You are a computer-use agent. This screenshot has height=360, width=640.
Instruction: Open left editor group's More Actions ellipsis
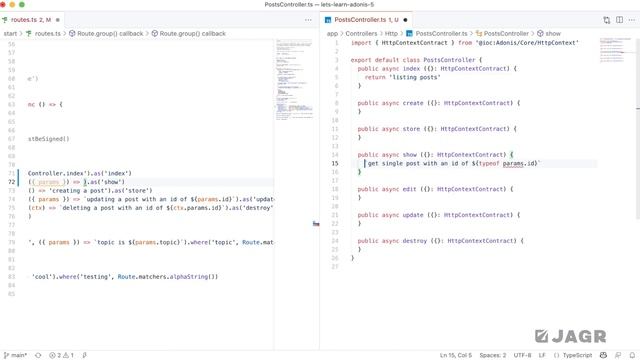(308, 20)
